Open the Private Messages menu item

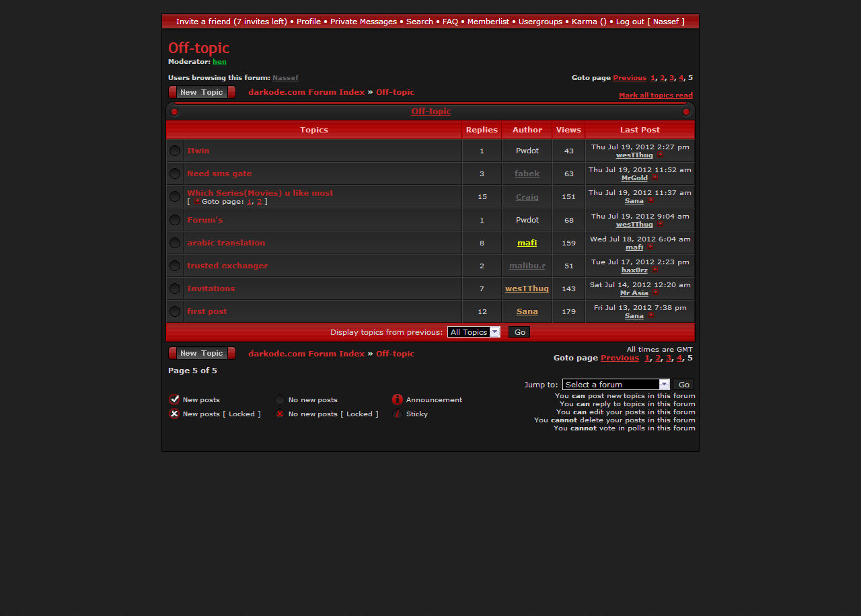[363, 22]
